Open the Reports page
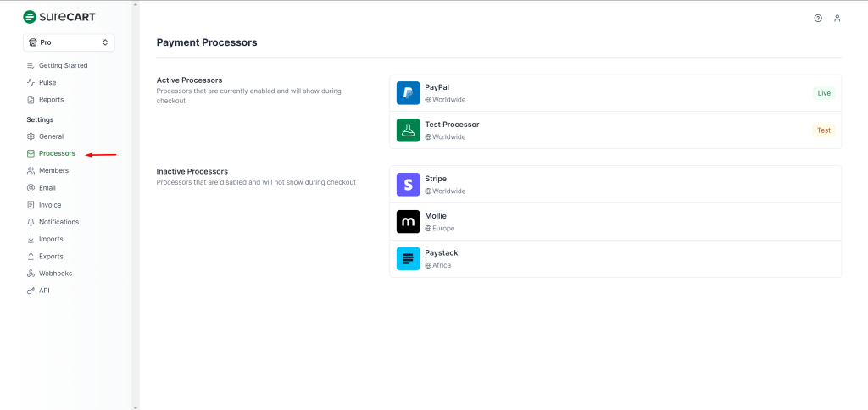Image resolution: width=868 pixels, height=410 pixels. point(51,99)
